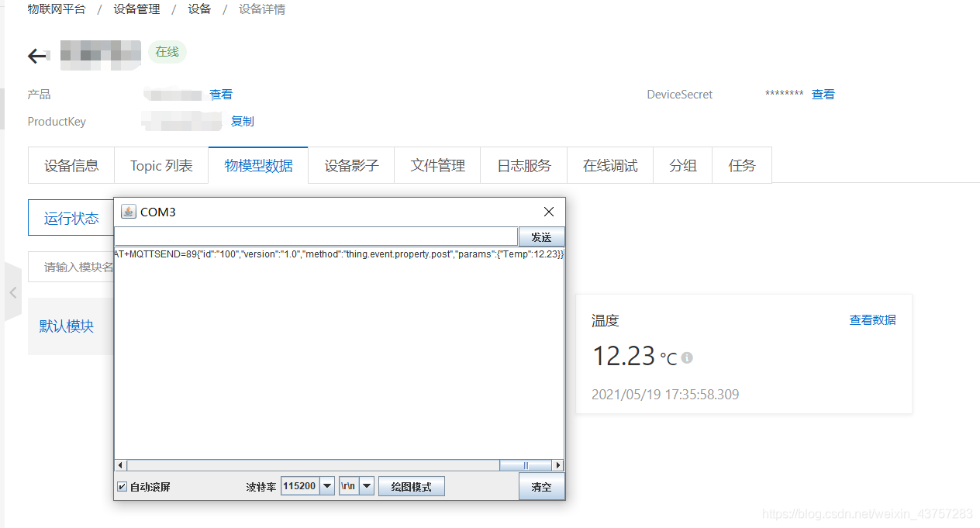Switch to the 设备影子 tab
The height and width of the screenshot is (528, 980).
point(351,165)
